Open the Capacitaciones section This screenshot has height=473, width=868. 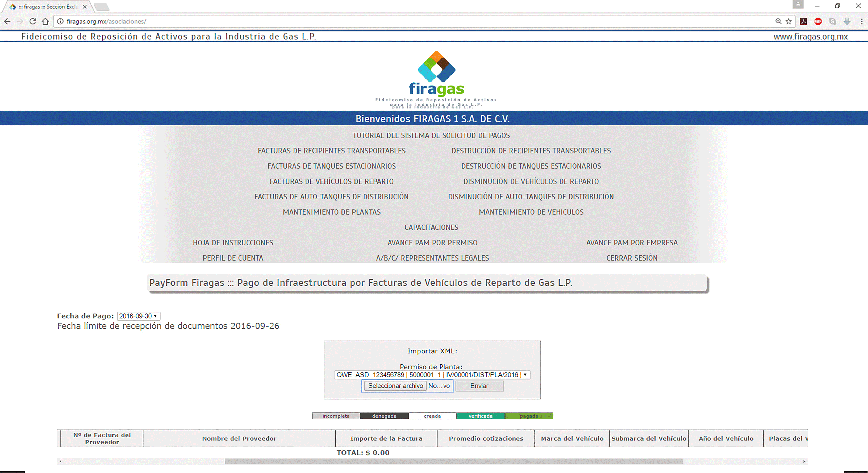[431, 227]
